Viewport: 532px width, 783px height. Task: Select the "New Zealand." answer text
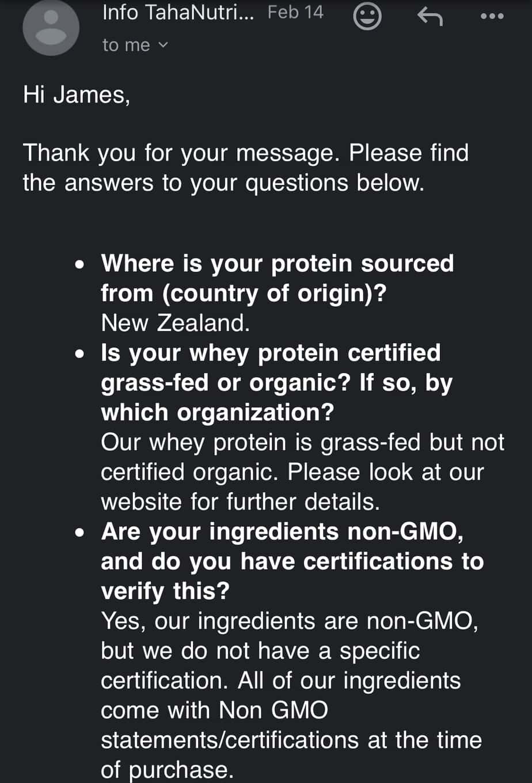click(x=175, y=322)
